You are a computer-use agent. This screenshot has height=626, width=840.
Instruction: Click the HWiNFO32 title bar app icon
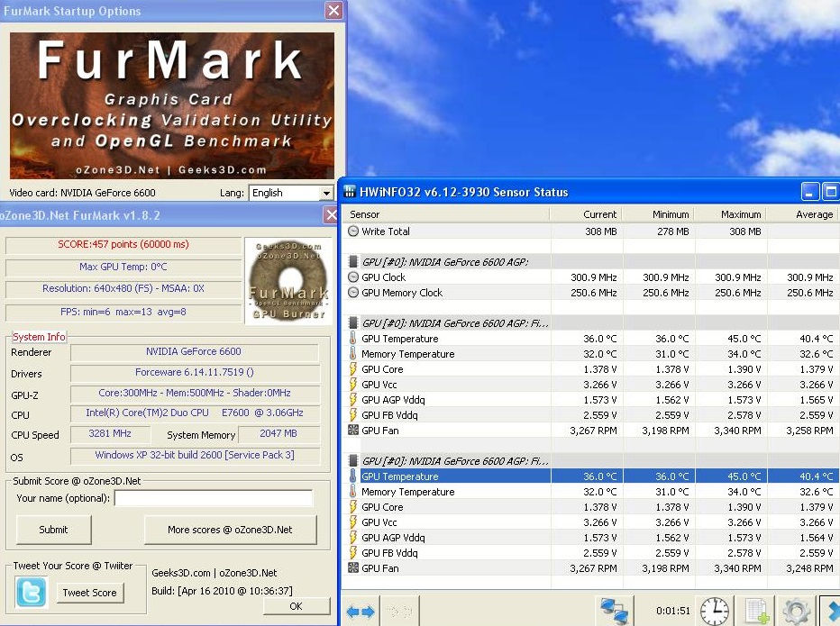[350, 192]
